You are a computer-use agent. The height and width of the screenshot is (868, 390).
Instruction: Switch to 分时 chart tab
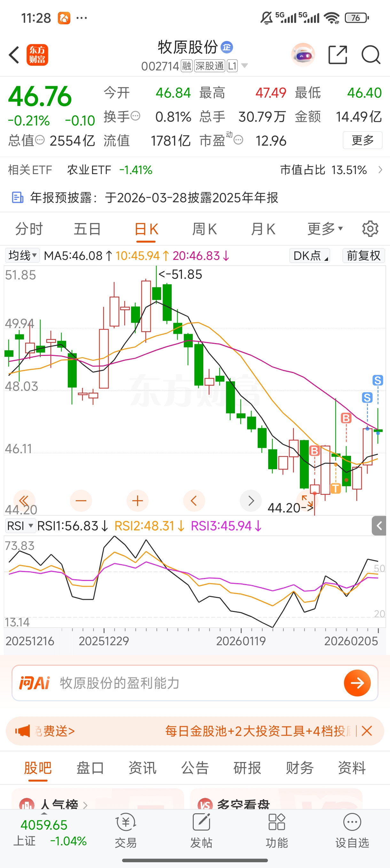click(29, 229)
